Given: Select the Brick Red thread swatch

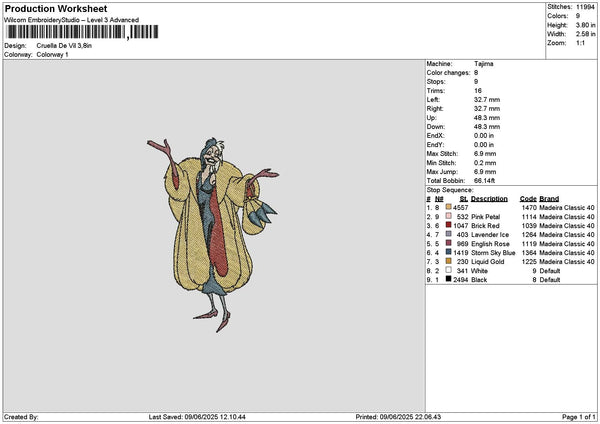Looking at the screenshot, I should (x=449, y=225).
